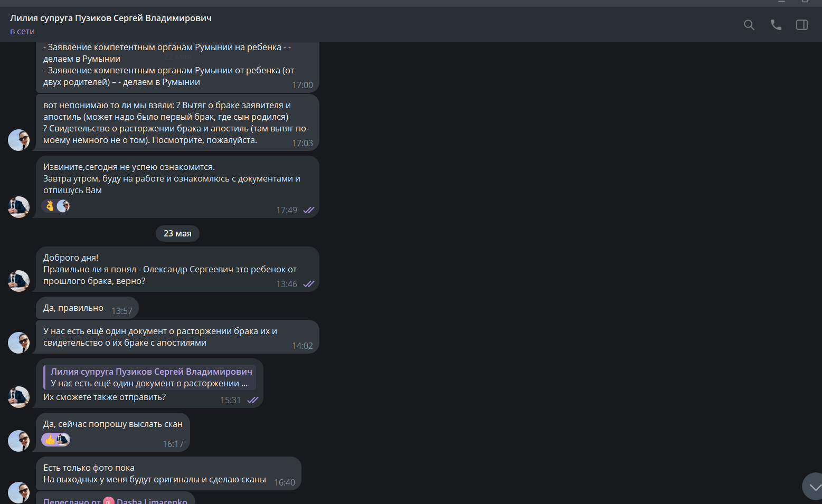
Task: Toggle the right sidebar panel icon
Action: (802, 25)
